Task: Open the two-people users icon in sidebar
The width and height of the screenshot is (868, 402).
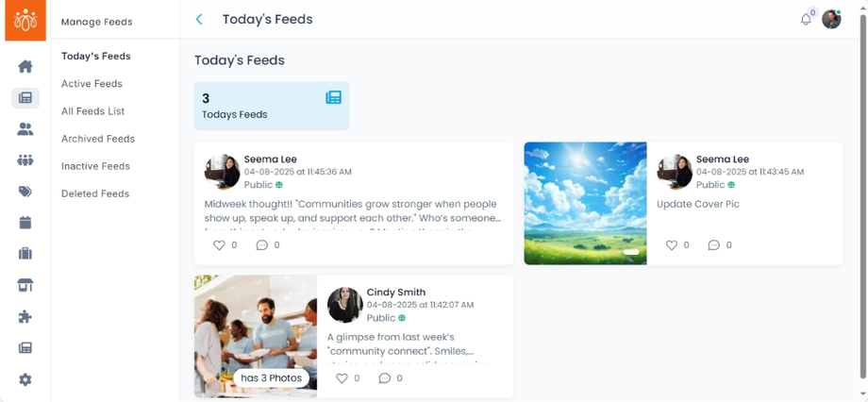Action: (25, 129)
